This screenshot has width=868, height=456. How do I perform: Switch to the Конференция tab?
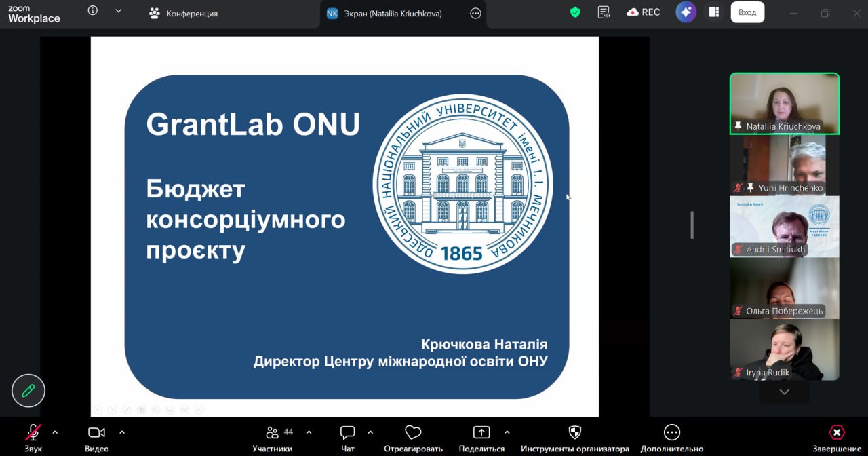click(184, 14)
